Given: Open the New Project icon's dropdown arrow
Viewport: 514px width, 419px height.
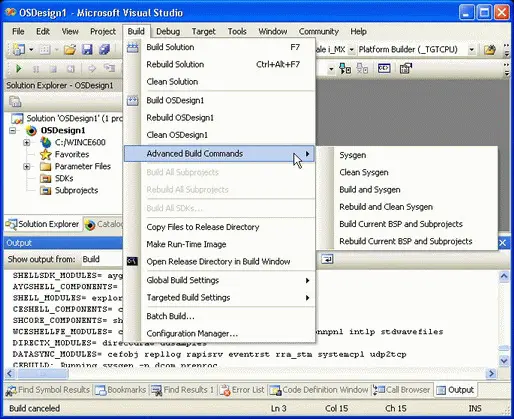Looking at the screenshot, I should point(31,50).
